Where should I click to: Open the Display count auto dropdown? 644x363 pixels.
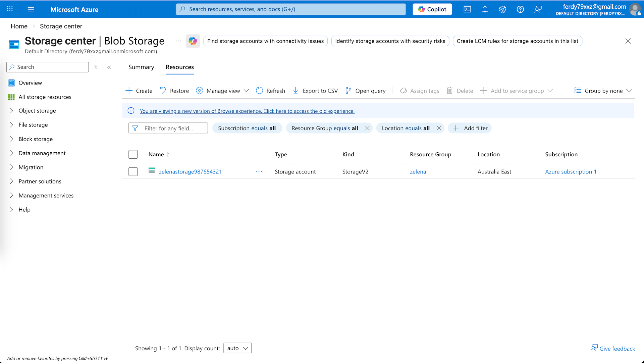coord(237,348)
